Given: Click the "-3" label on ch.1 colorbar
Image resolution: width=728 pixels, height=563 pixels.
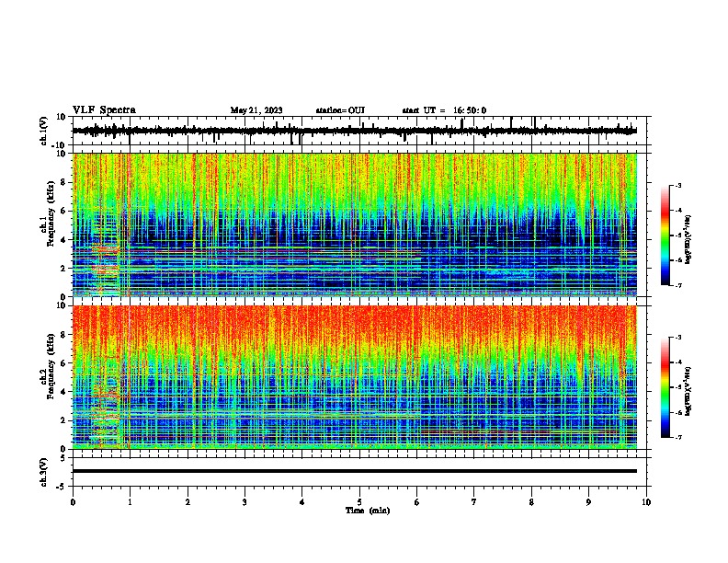Looking at the screenshot, I should (x=678, y=185).
